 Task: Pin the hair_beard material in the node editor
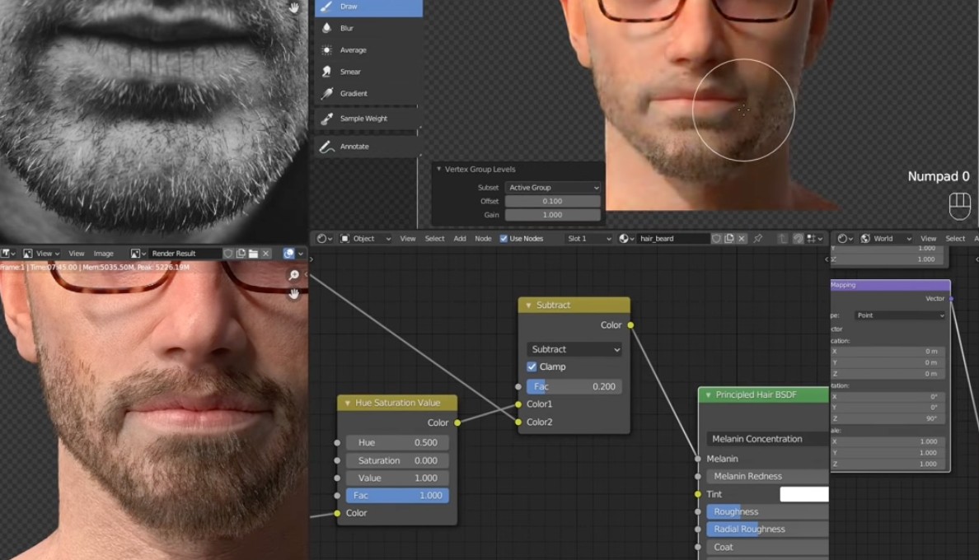757,239
